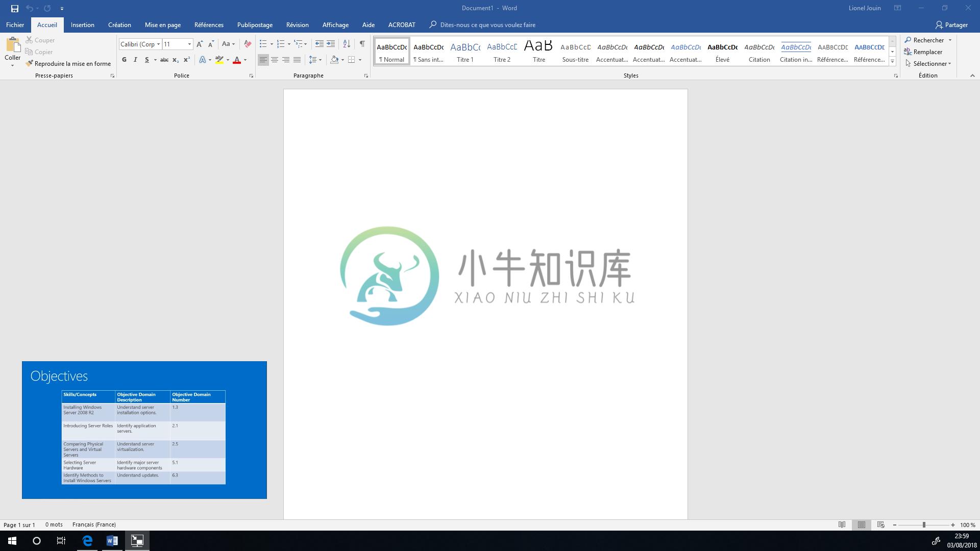Select the Strikethrough formatting icon
Screen dimensions: 980x551
pos(163,60)
